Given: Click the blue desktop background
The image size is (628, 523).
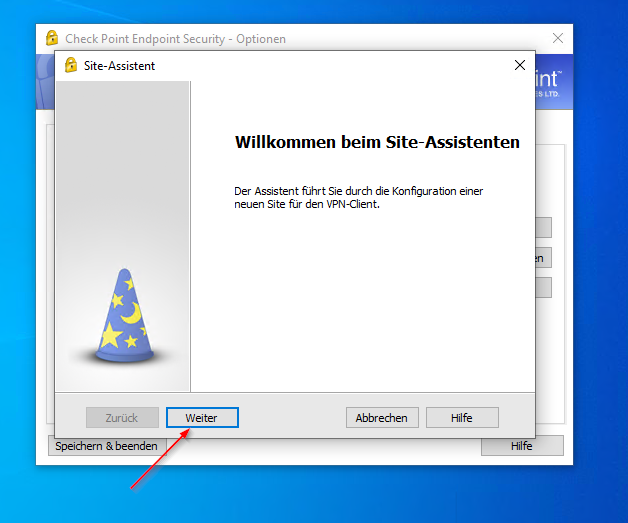Looking at the screenshot, I should [600, 300].
